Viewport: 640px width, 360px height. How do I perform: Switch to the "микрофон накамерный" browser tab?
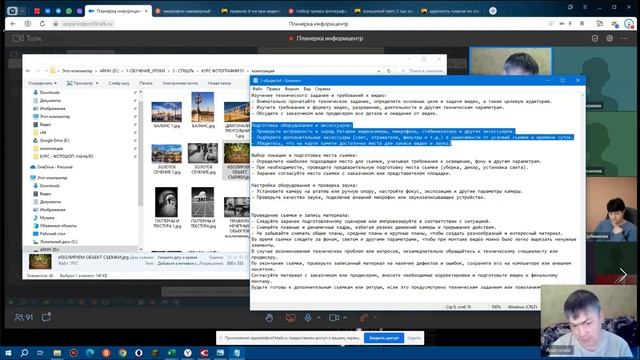point(183,11)
